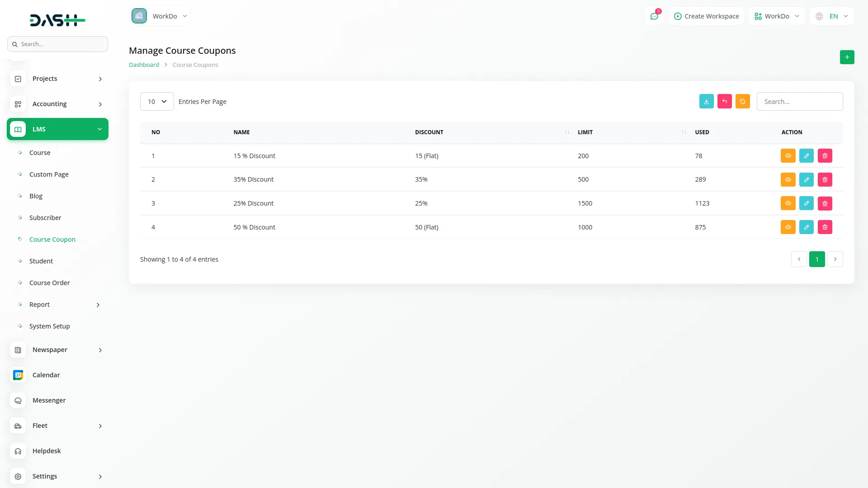Show the 25% Discount coupon details
The height and width of the screenshot is (488, 868).
tap(788, 204)
